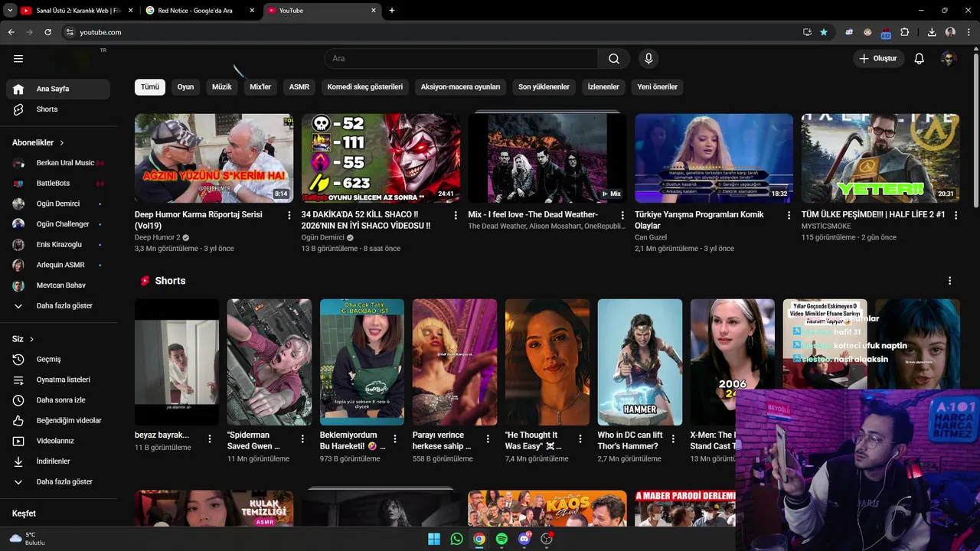Open BattleBots subscription channel
Image resolution: width=980 pixels, height=551 pixels.
(58, 183)
